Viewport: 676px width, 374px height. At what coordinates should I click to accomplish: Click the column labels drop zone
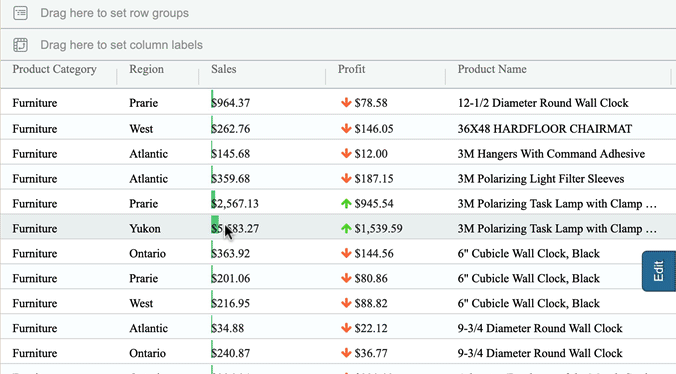click(x=338, y=45)
